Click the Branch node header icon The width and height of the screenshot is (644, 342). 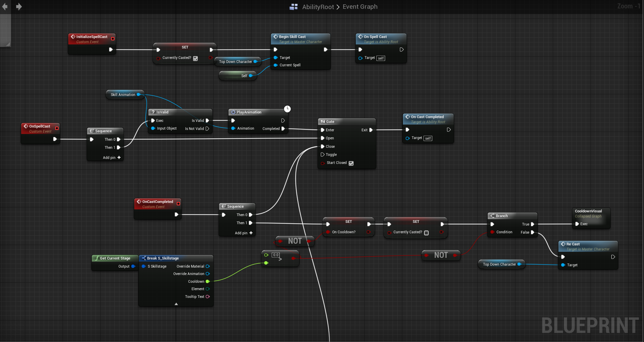coord(492,216)
